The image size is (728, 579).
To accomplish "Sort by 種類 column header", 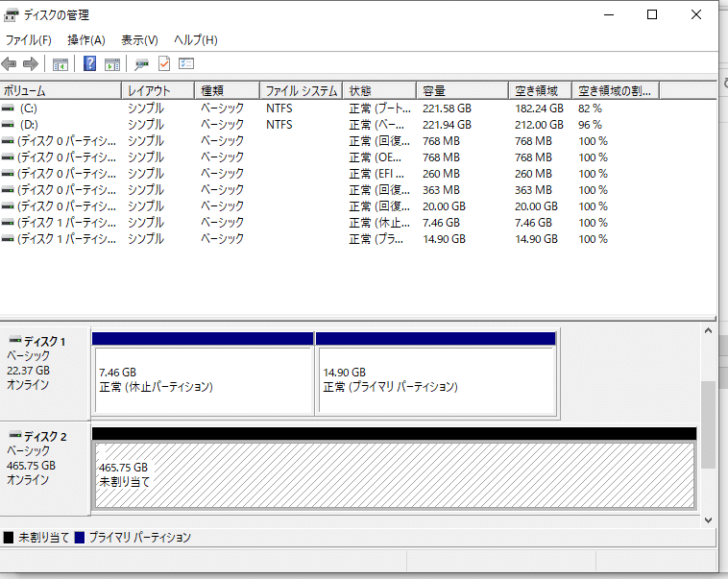I will tap(227, 90).
